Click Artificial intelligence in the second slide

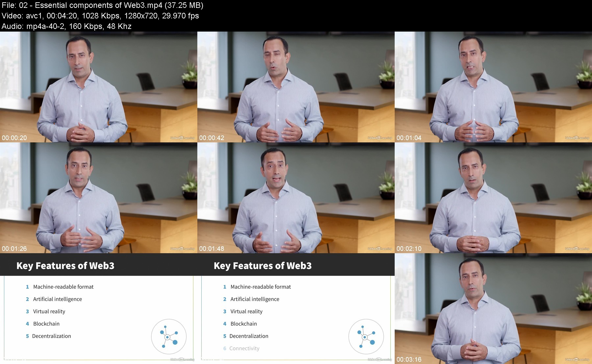click(x=255, y=299)
